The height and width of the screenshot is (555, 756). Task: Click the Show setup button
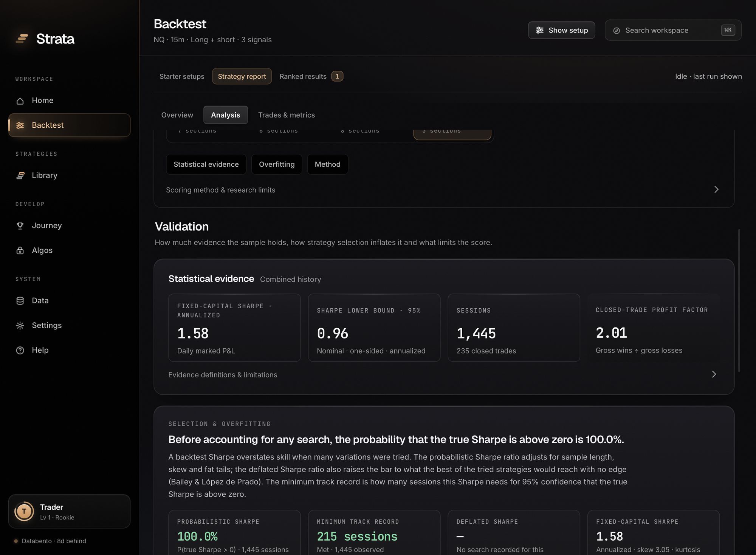[x=561, y=30]
